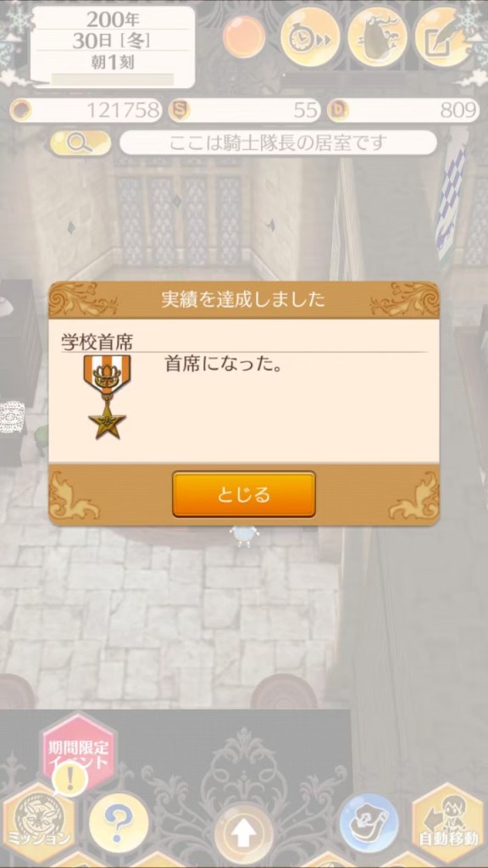Click the date panel showing 200年 30日

tap(113, 47)
